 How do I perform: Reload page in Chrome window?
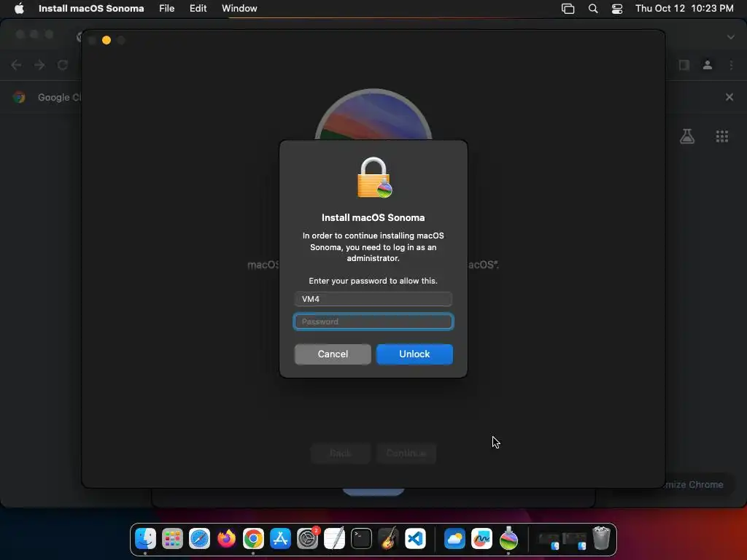click(x=63, y=65)
